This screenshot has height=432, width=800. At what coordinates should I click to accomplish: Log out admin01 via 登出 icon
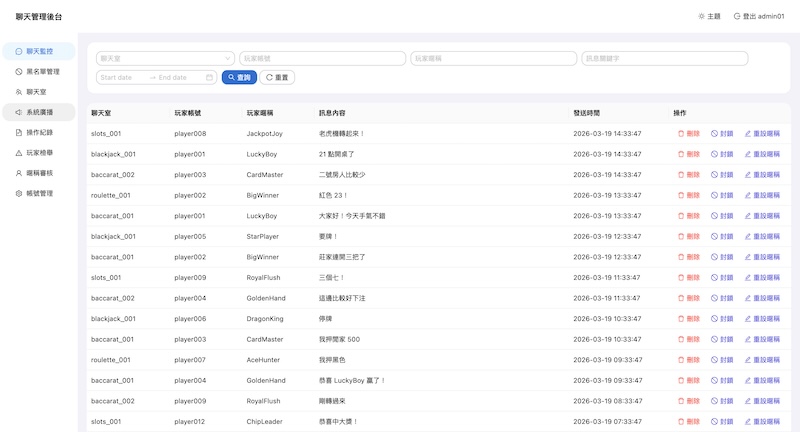coord(737,16)
